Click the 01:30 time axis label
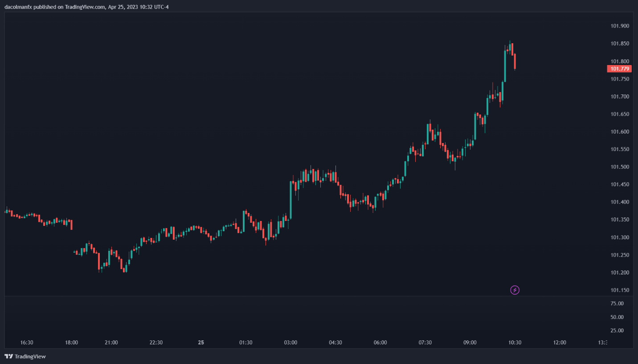Screen dimensions: 638x364 point(246,343)
